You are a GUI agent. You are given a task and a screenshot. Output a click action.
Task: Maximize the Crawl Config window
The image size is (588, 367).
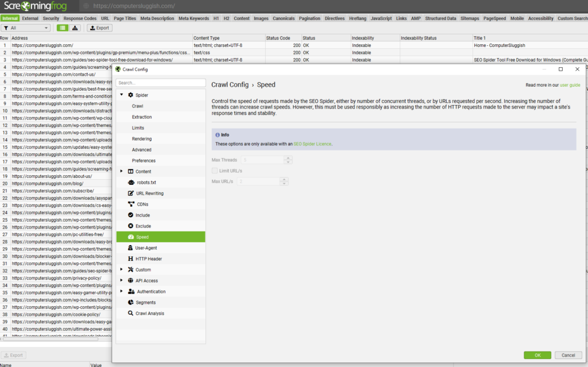(x=560, y=69)
